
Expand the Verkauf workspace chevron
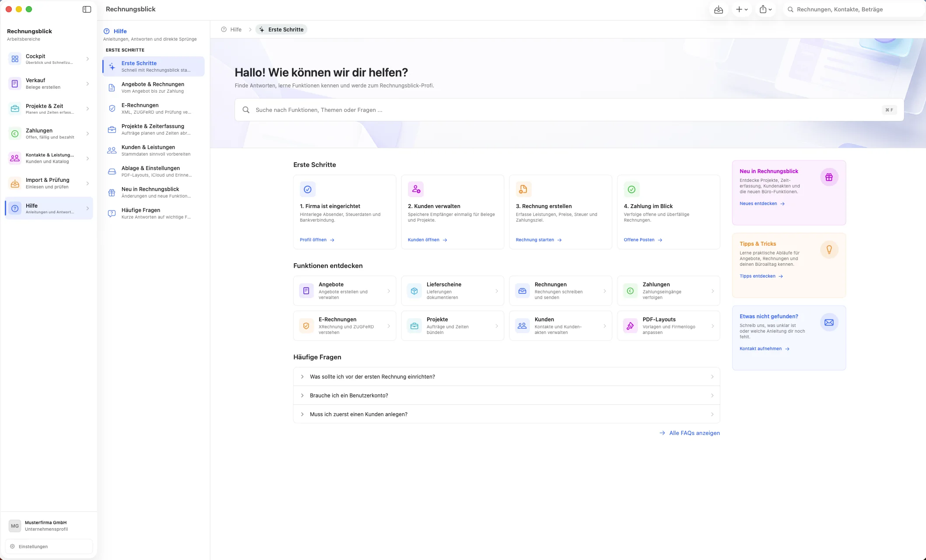pos(87,83)
